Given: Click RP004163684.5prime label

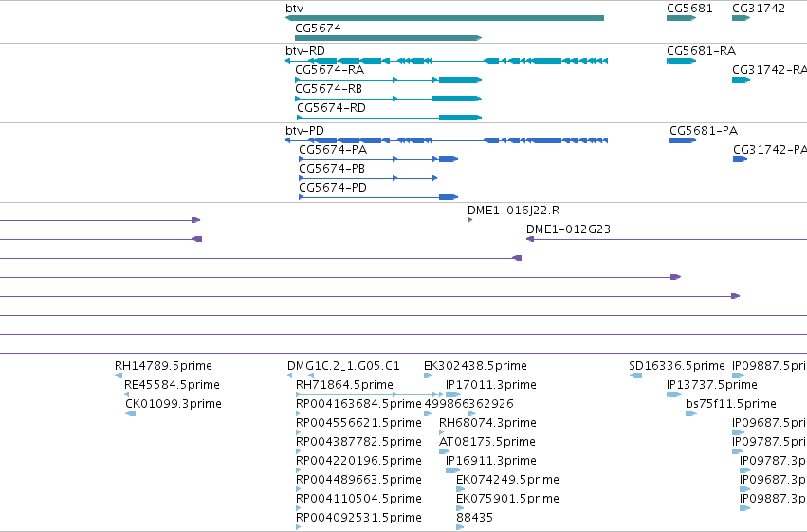Looking at the screenshot, I should [x=358, y=404].
